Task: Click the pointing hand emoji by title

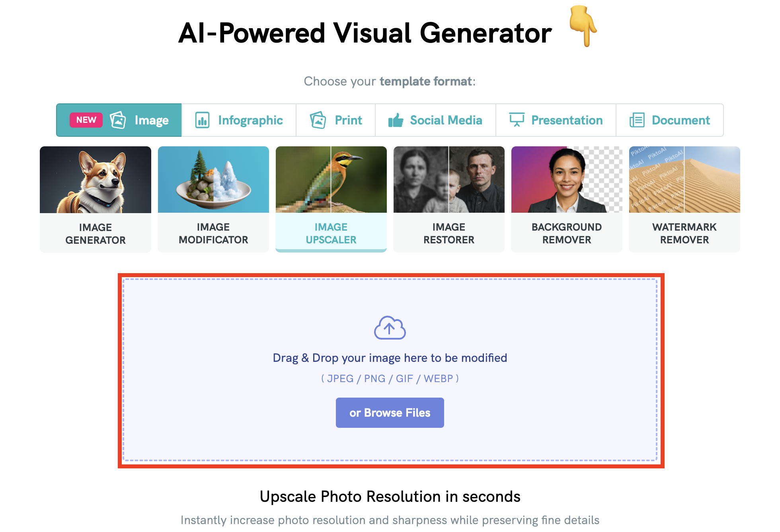Action: pos(583,26)
